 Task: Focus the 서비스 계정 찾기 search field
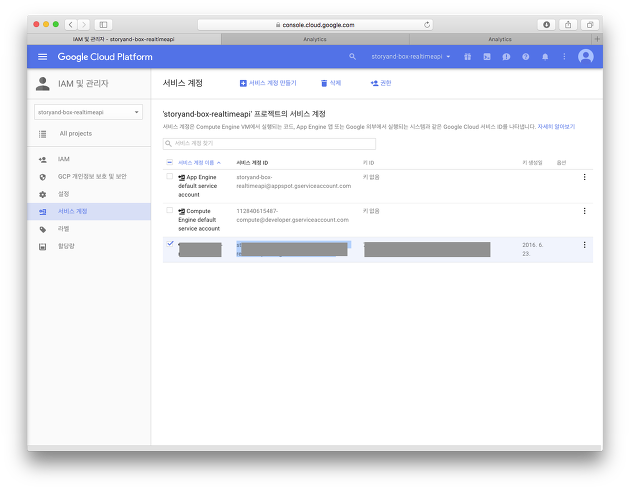[x=269, y=143]
